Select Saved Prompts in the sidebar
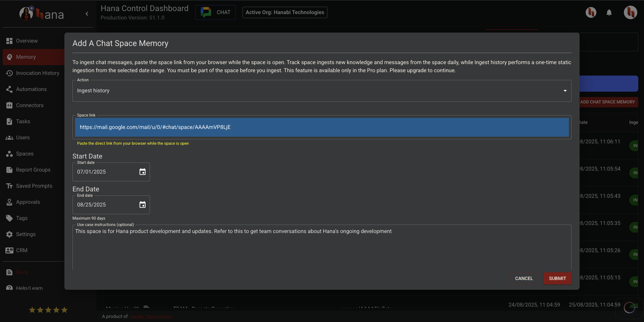Screen dimensions: 644x322 [34, 186]
